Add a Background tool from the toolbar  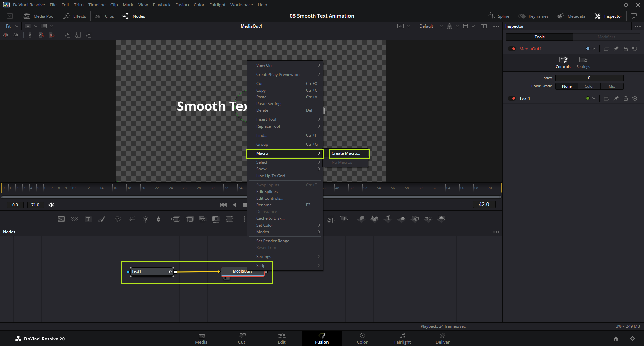61,219
